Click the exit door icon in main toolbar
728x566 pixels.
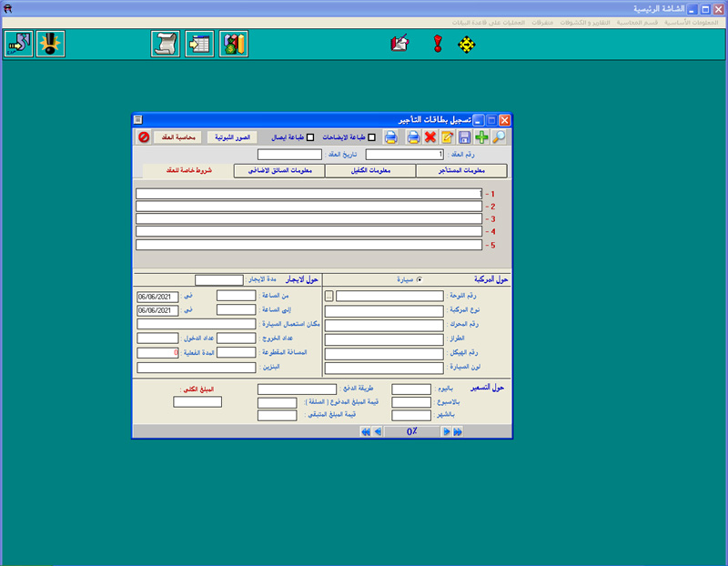(x=17, y=44)
